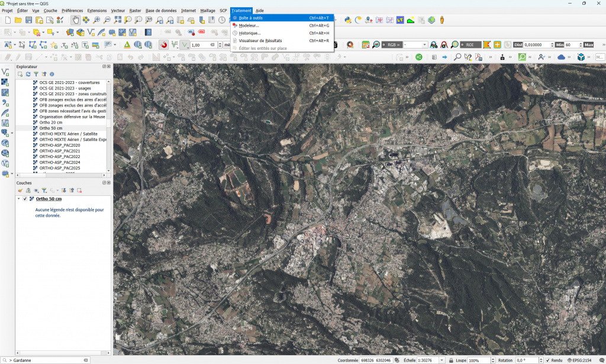Open the Vecteur menu
606x364 pixels.
pyautogui.click(x=118, y=11)
